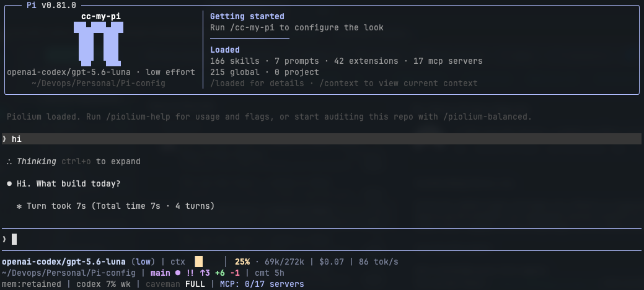Click the status bar model name "openai-codex/gpt-5.6-luna"

pyautogui.click(x=64, y=261)
